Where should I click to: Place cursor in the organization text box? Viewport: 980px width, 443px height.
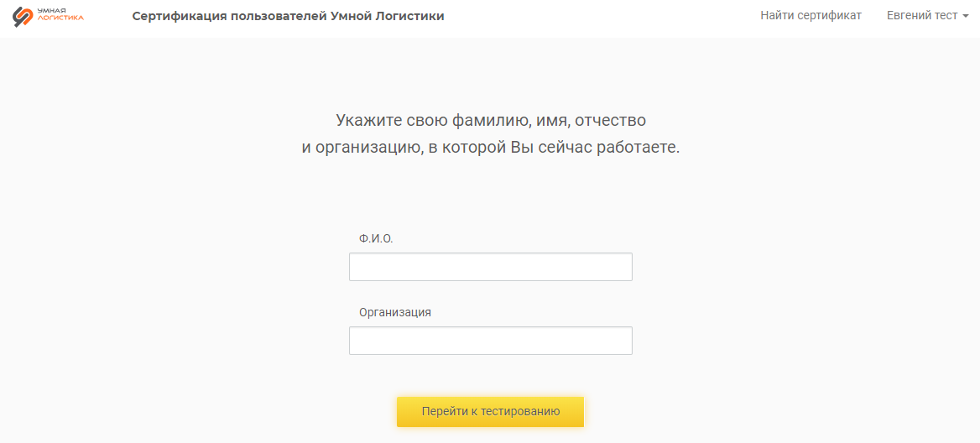tap(491, 341)
